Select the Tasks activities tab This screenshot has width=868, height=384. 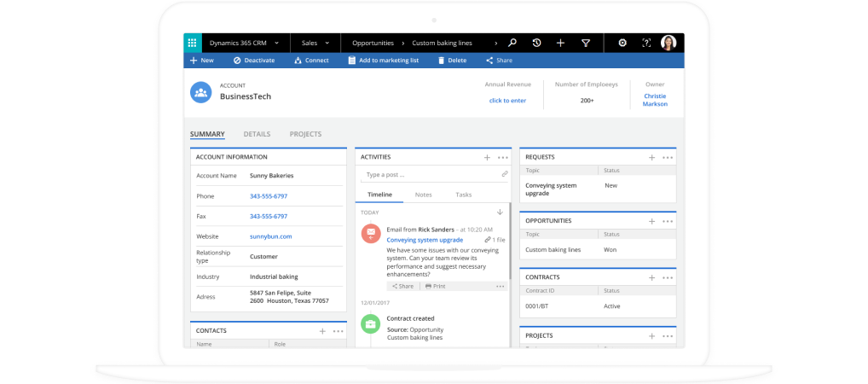(x=464, y=195)
